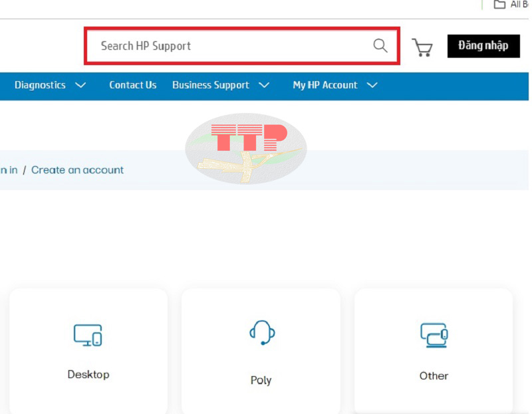This screenshot has width=532, height=414.
Task: Click the Đăng nhập button
Action: pos(483,46)
